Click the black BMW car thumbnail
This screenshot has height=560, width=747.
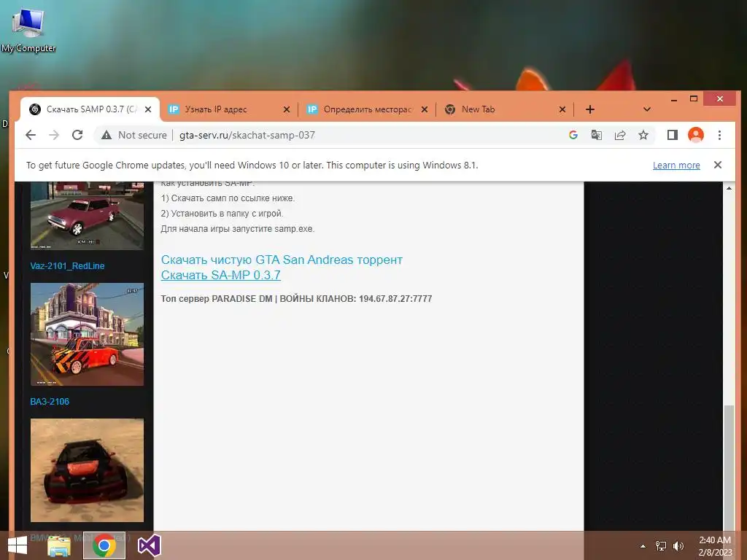click(88, 470)
